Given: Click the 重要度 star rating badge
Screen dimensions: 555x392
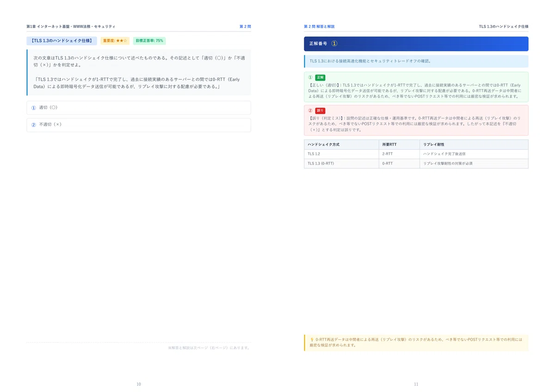Looking at the screenshot, I should coord(115,41).
